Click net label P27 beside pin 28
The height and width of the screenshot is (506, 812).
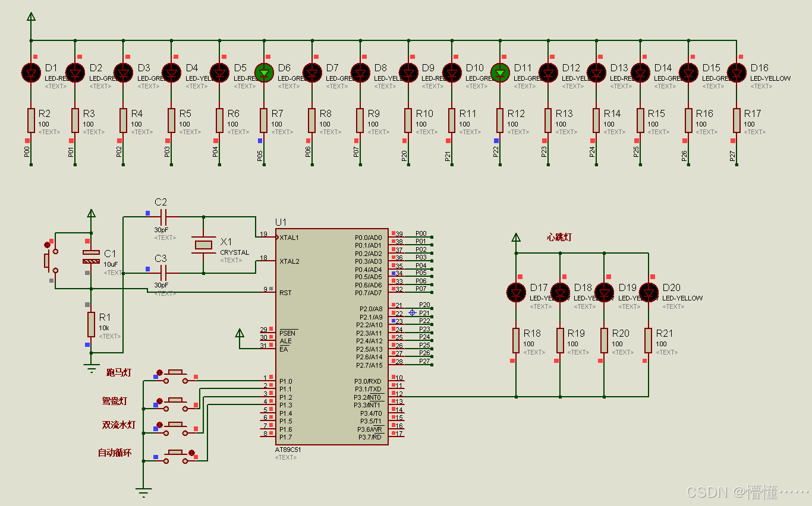click(424, 361)
